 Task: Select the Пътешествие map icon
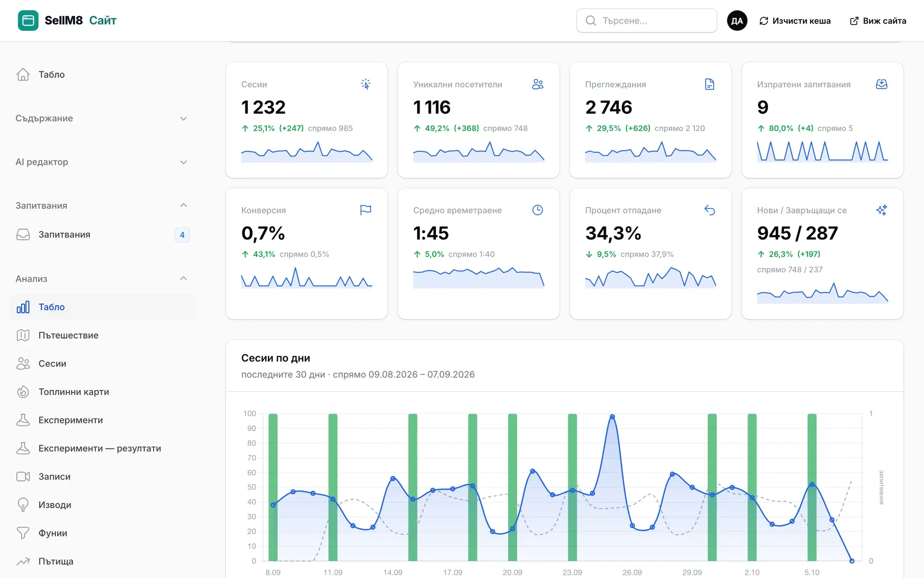coord(23,335)
